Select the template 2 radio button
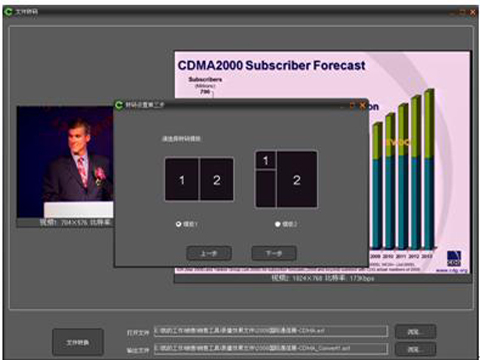480x360 pixels. [277, 224]
